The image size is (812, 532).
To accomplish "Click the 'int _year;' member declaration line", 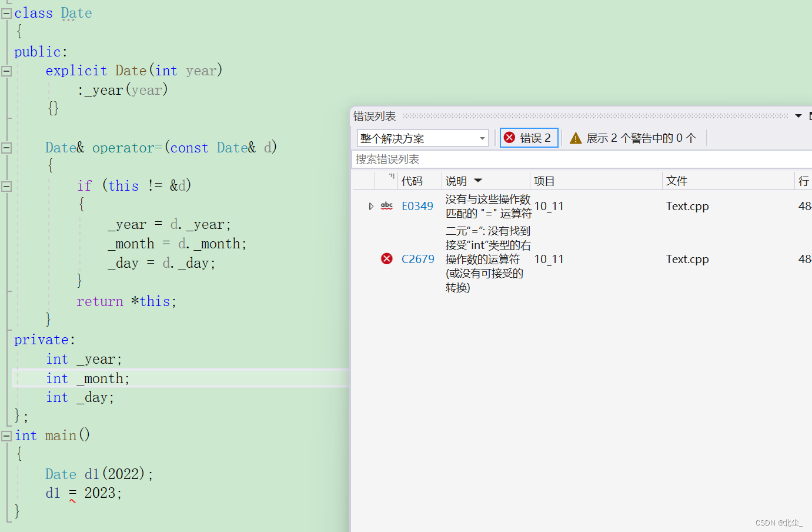I will [84, 359].
